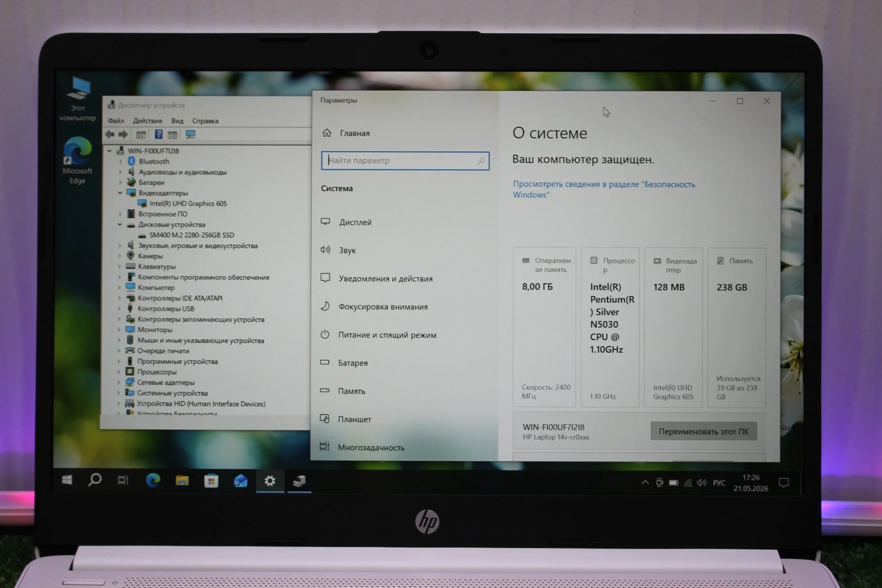The image size is (882, 588).
Task: Click Переименовать этот ПК button
Action: [703, 431]
